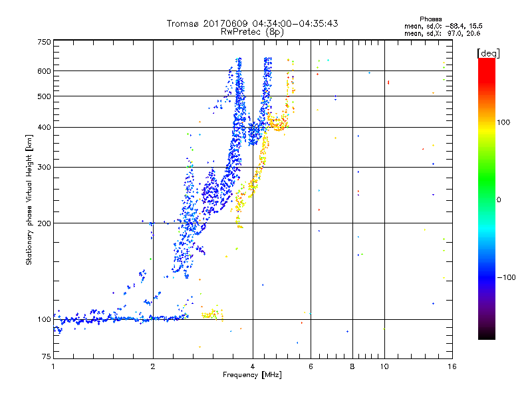532x399 pixels.
Task: Click the RwPretec (8p) subtitle
Action: click(252, 32)
